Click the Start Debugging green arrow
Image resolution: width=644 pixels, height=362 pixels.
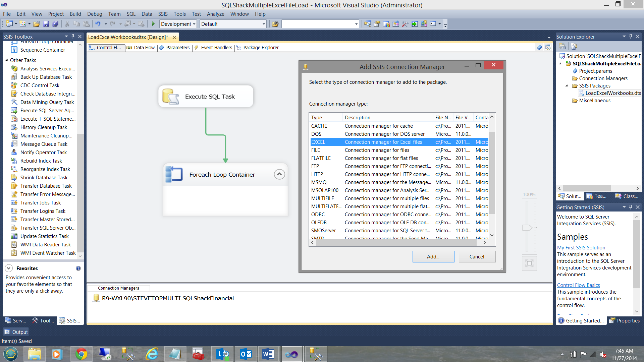click(x=153, y=24)
